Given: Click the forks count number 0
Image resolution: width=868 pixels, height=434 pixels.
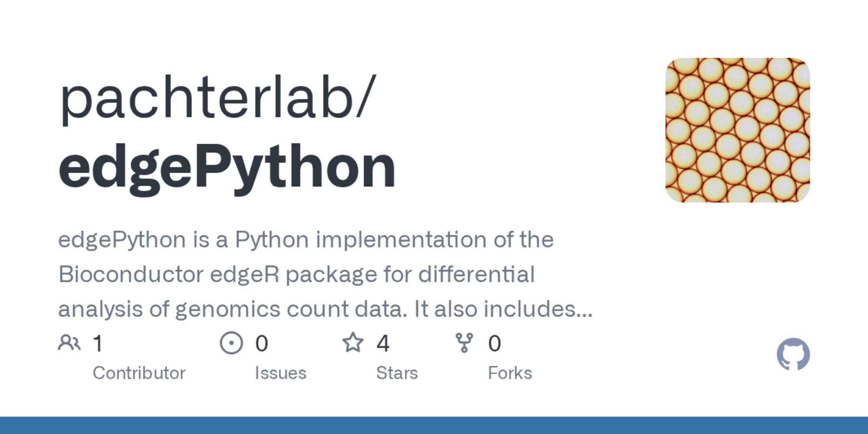Looking at the screenshot, I should [494, 343].
